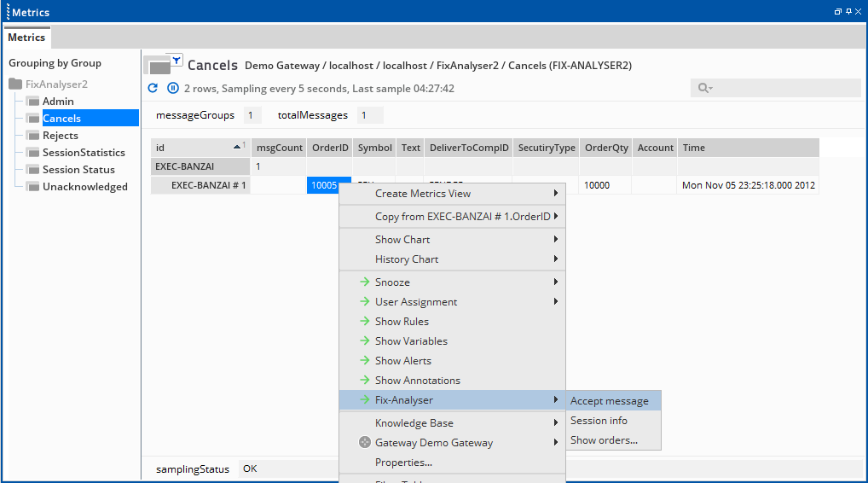Open the User Assignment submenu
Screen dimensions: 868x483
pos(452,302)
